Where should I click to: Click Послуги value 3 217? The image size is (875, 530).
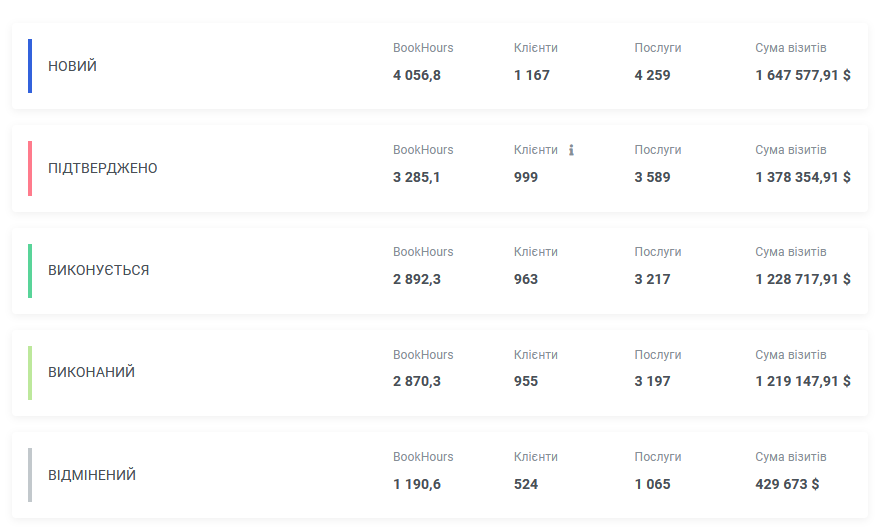pyautogui.click(x=652, y=280)
